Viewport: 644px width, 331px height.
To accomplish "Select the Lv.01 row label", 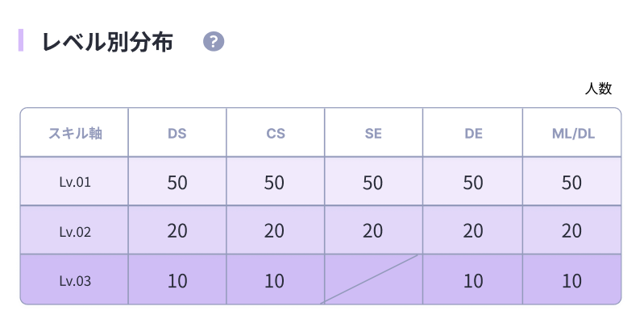I will tap(75, 182).
